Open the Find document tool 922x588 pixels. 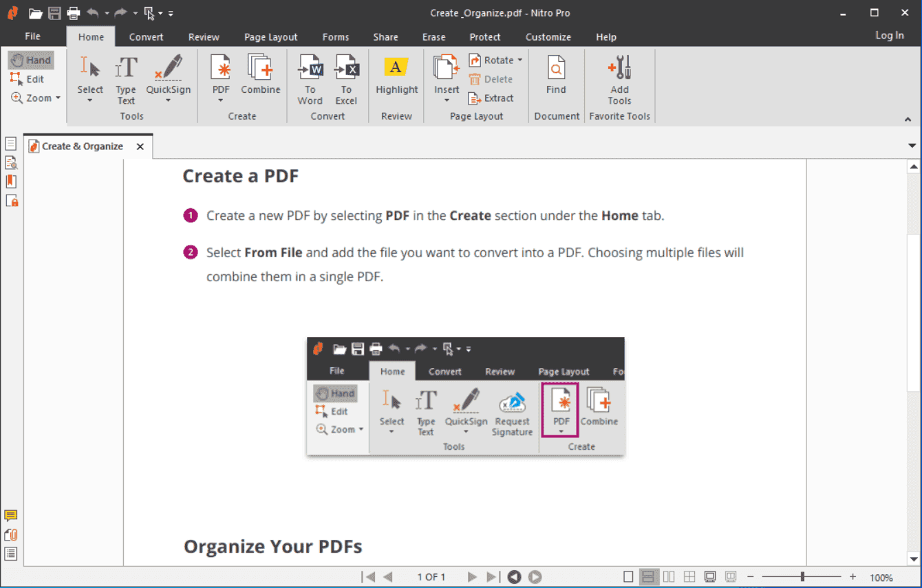(556, 74)
